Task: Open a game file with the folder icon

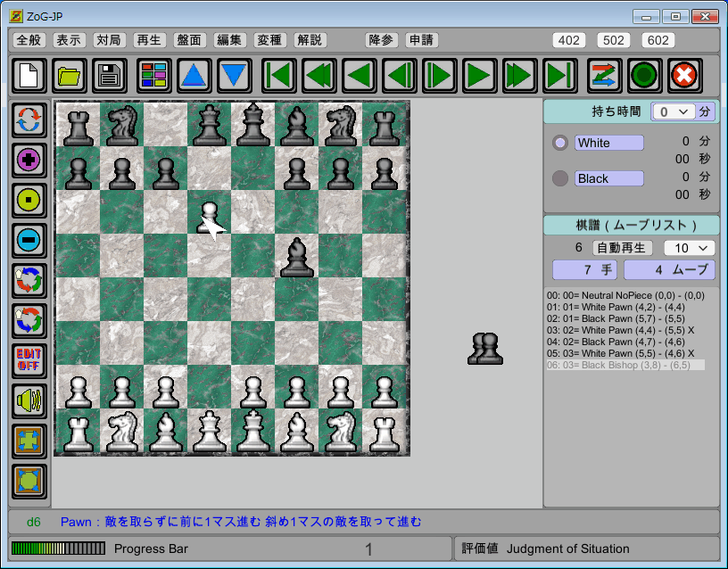Action: click(70, 75)
